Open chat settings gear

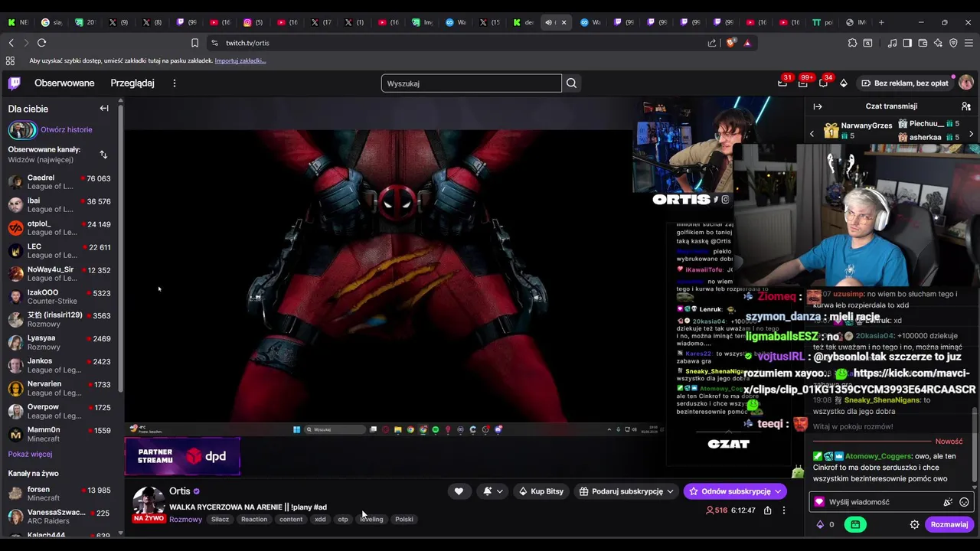[914, 524]
